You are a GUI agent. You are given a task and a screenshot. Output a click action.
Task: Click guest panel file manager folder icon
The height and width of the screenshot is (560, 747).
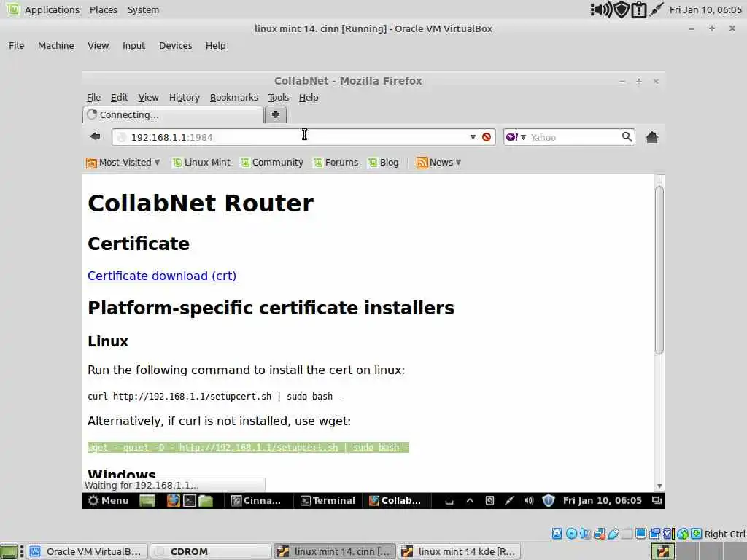[x=205, y=500]
